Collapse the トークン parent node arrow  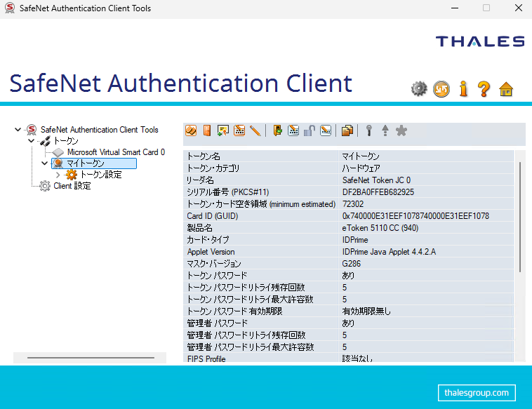(x=31, y=141)
